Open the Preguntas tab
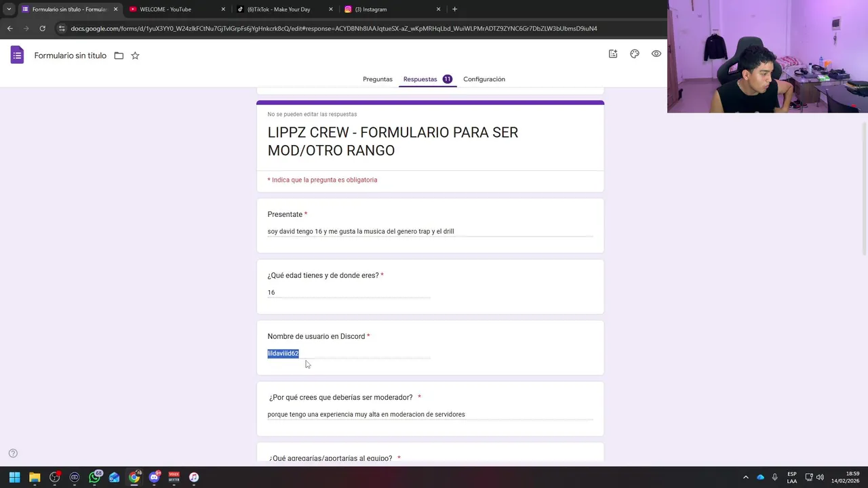Viewport: 868px width, 488px height. point(378,79)
